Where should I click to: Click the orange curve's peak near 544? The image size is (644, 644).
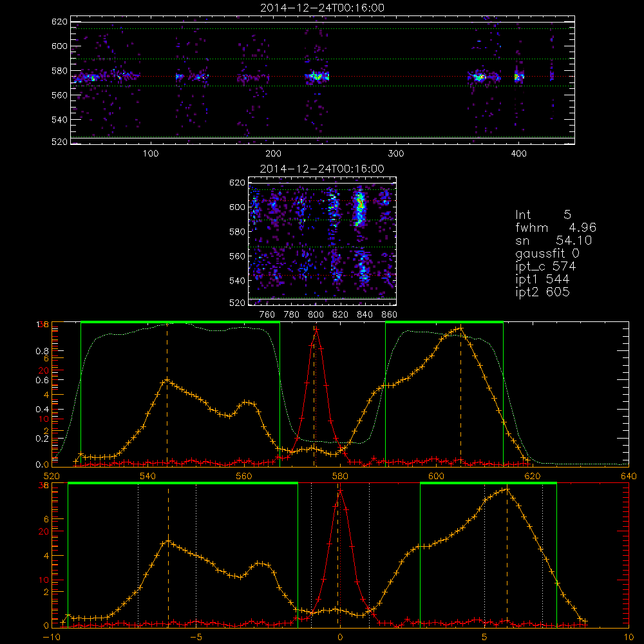point(167,381)
